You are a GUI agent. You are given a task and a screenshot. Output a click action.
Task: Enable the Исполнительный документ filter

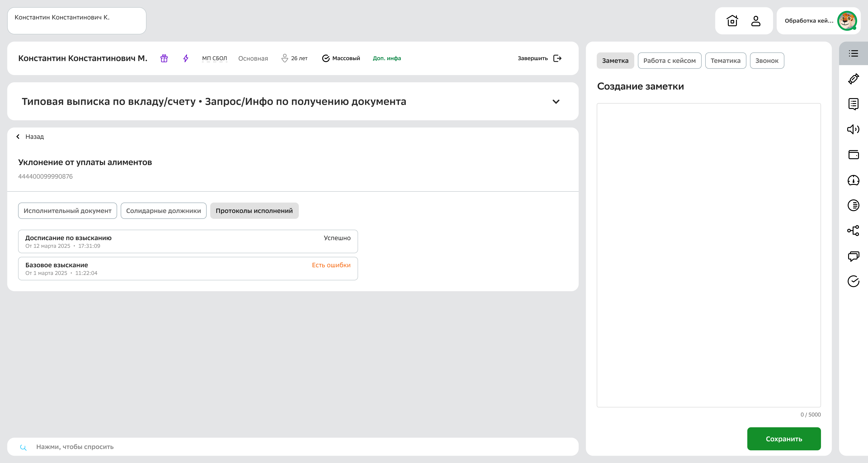[67, 211]
